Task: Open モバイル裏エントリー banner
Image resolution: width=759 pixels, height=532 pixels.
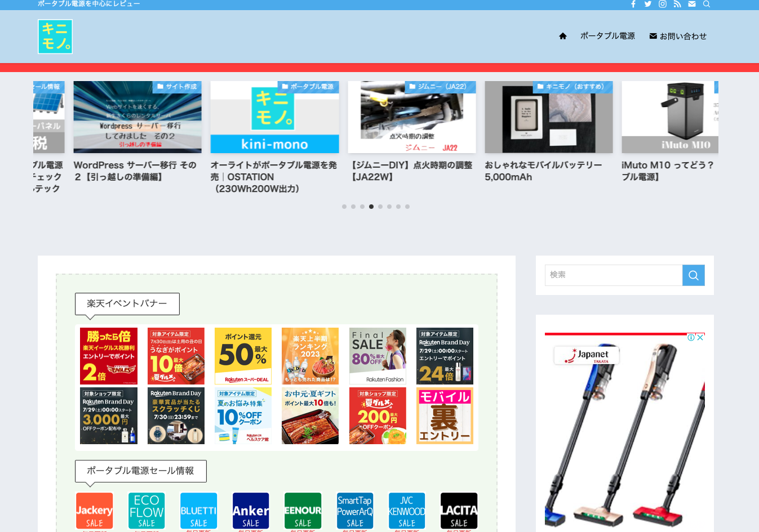Action: point(445,415)
